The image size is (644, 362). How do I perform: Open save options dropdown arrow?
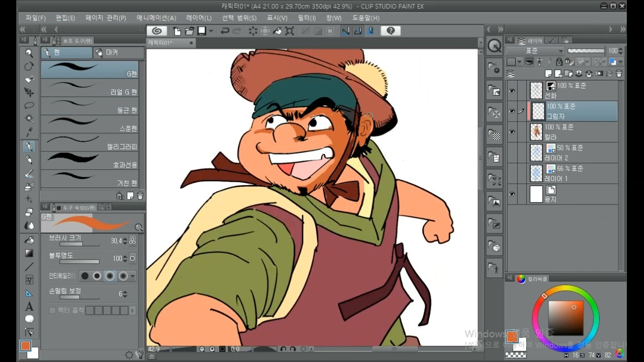click(211, 31)
